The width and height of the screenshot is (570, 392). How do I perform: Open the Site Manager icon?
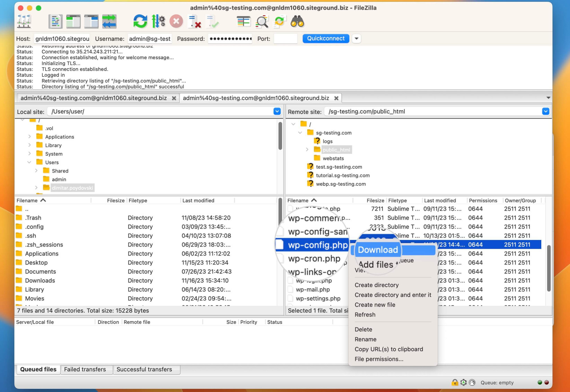[x=24, y=21]
